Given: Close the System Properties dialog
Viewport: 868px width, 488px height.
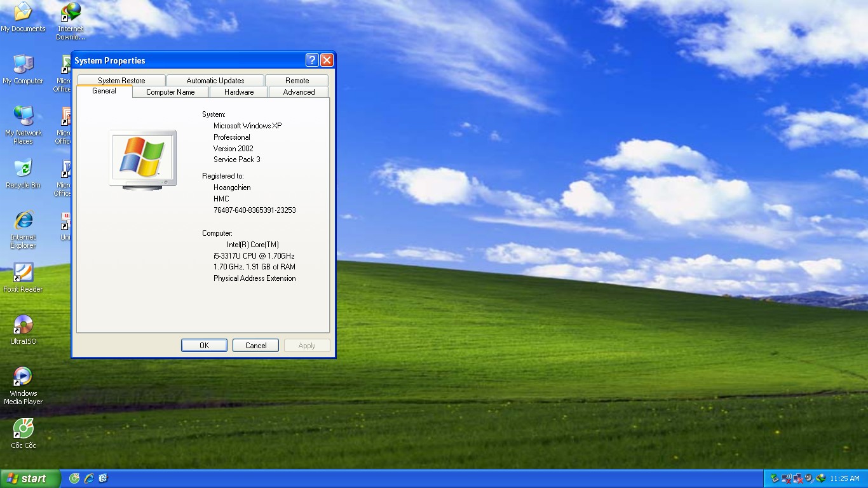Looking at the screenshot, I should 327,60.
